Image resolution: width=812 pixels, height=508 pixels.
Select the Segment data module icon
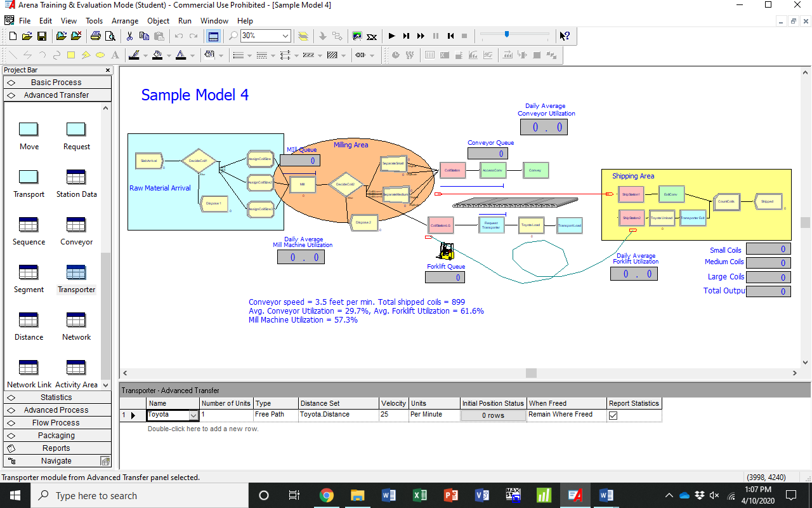[29, 279]
